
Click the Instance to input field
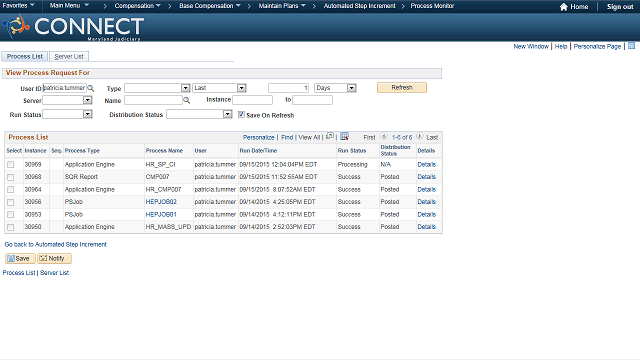(x=313, y=100)
